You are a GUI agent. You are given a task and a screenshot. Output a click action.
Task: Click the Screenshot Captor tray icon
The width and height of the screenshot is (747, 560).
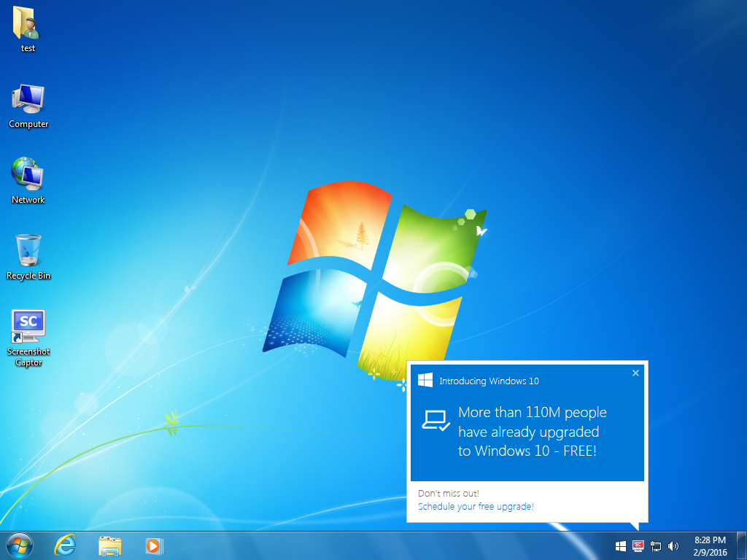pyautogui.click(x=638, y=546)
